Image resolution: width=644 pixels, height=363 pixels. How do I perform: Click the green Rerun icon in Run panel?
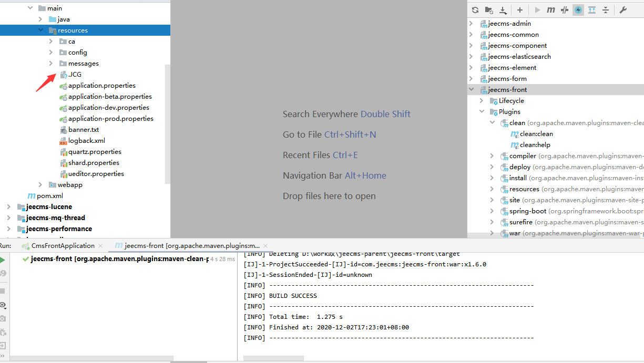pos(3,260)
